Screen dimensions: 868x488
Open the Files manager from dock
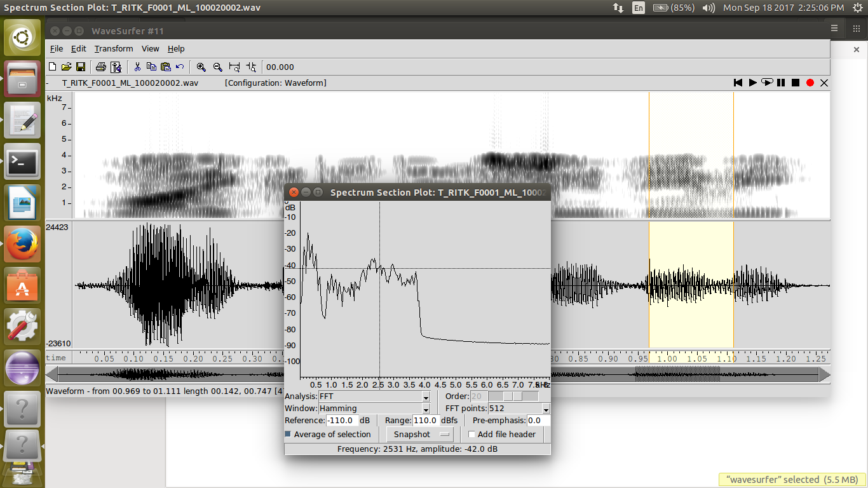pyautogui.click(x=22, y=79)
